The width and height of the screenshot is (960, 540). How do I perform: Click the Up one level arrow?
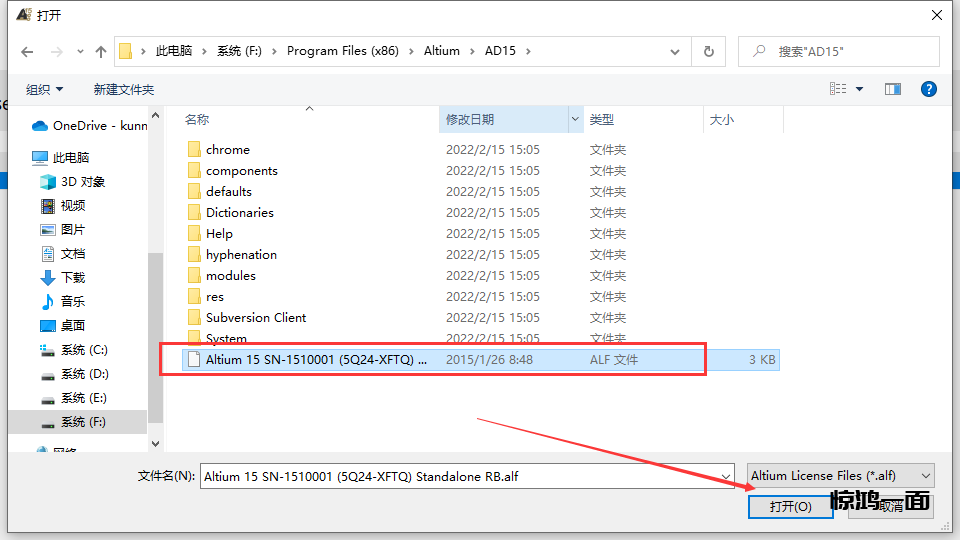pos(100,51)
